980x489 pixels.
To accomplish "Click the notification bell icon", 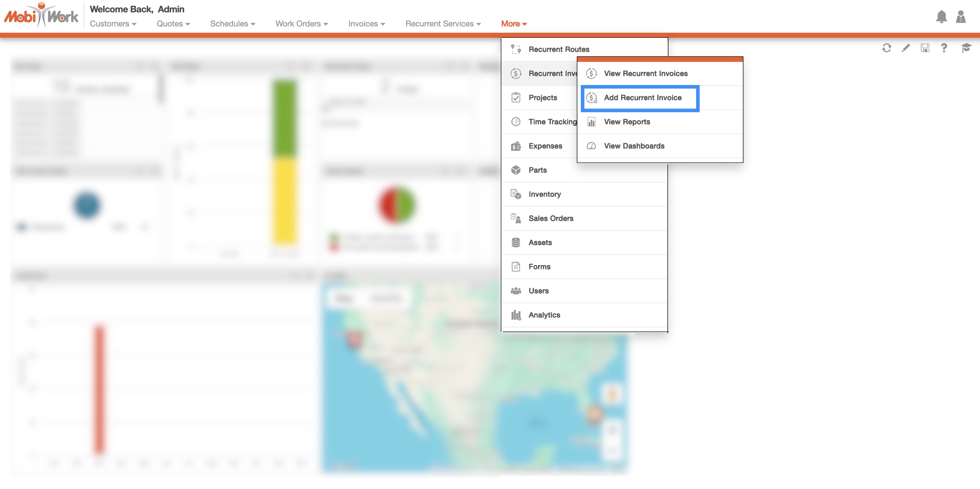I will coord(941,17).
